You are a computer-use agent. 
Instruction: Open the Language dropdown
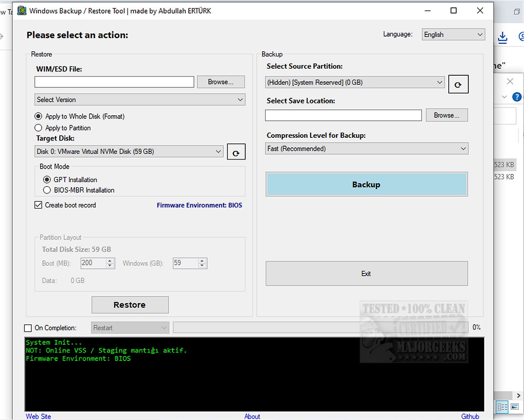[x=454, y=34]
